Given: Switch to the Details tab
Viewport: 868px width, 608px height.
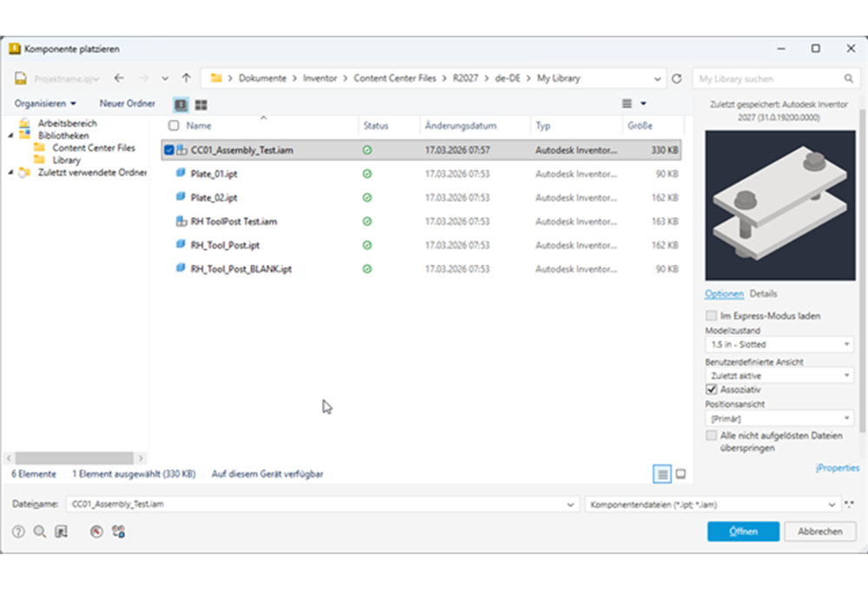Looking at the screenshot, I should [764, 294].
